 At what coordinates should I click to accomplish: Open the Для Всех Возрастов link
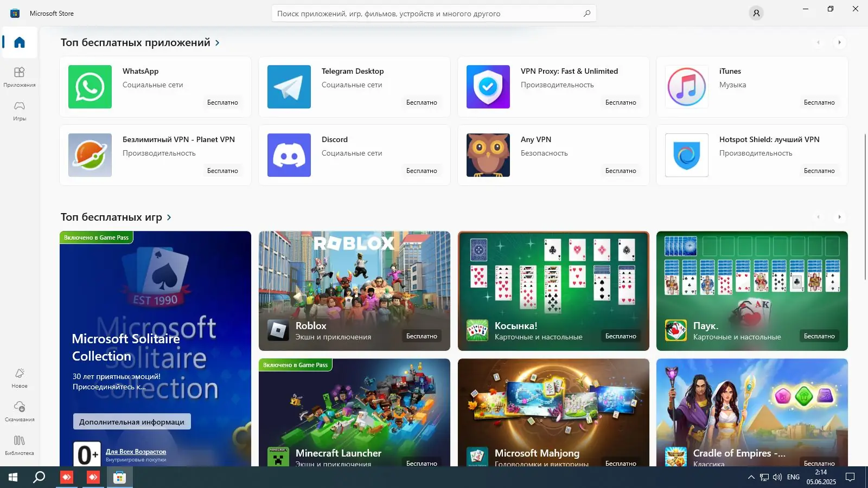tap(135, 451)
